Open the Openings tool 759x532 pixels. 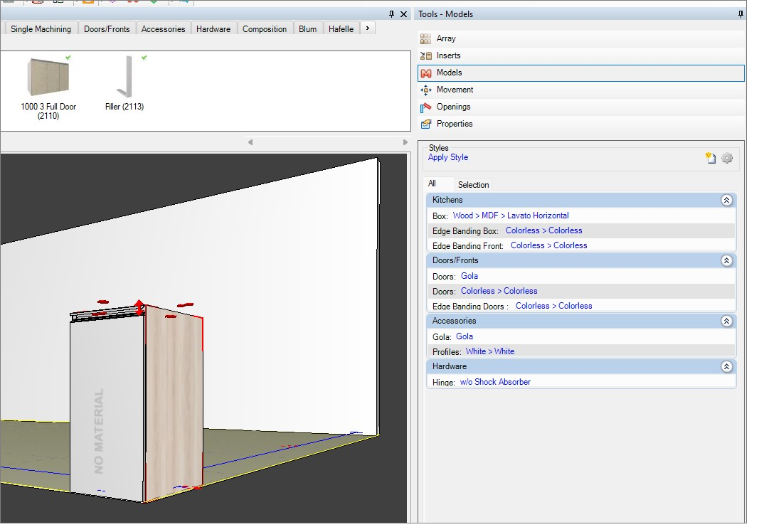pyautogui.click(x=581, y=107)
